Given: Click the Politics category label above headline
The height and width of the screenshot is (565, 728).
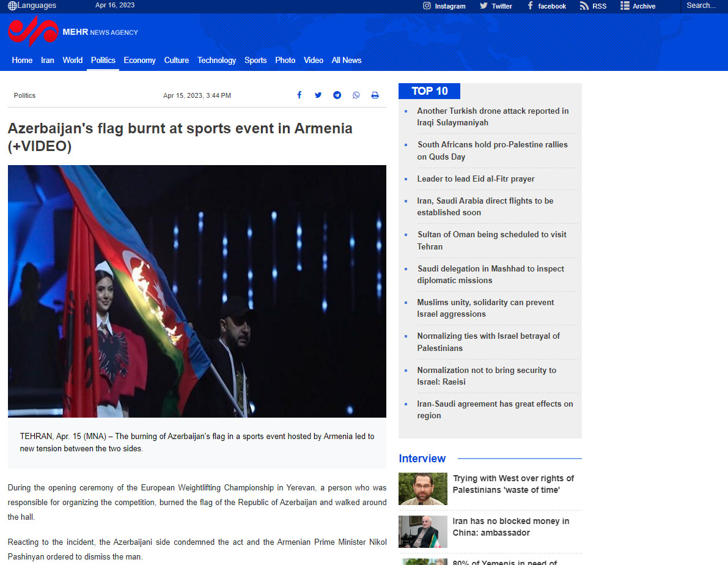Looking at the screenshot, I should coord(24,95).
